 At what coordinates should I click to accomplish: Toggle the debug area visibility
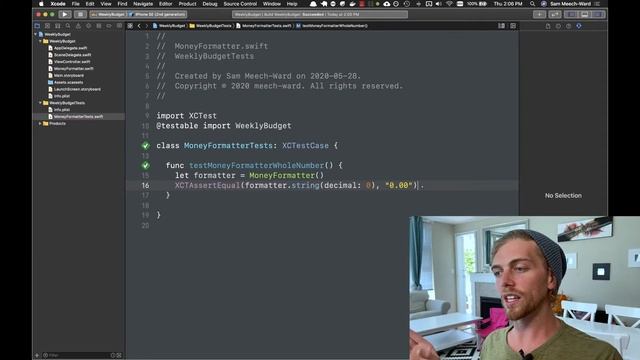point(584,14)
